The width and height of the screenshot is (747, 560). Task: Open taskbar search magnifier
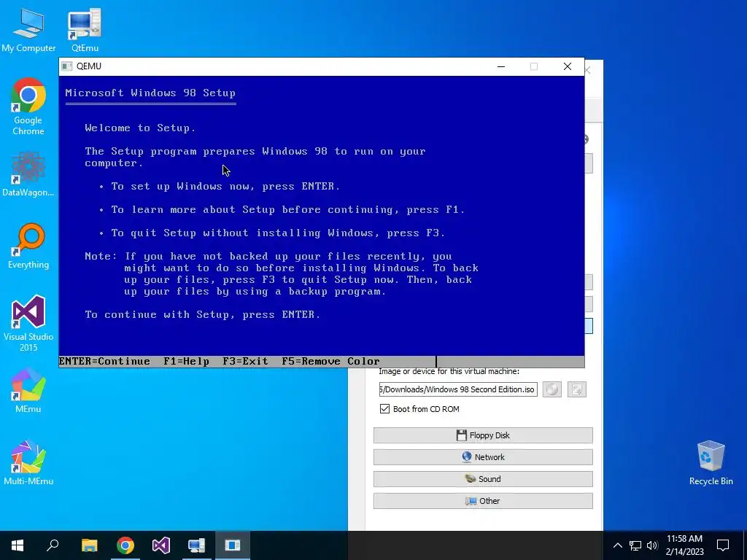point(53,545)
